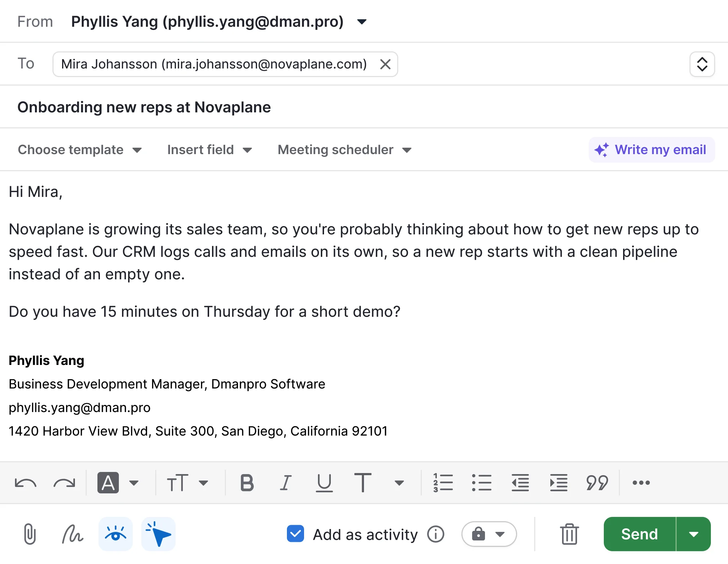Remove recipient Mira Johansson

click(385, 64)
